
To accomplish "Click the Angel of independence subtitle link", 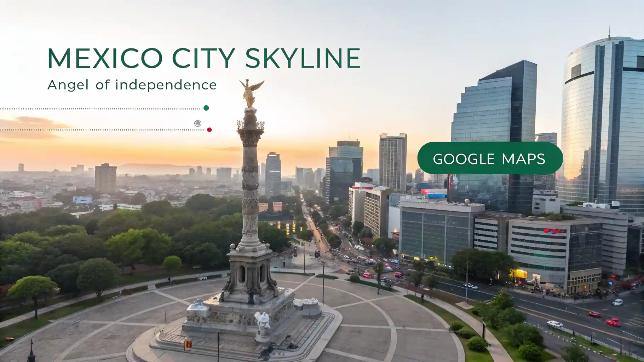I will [x=131, y=85].
